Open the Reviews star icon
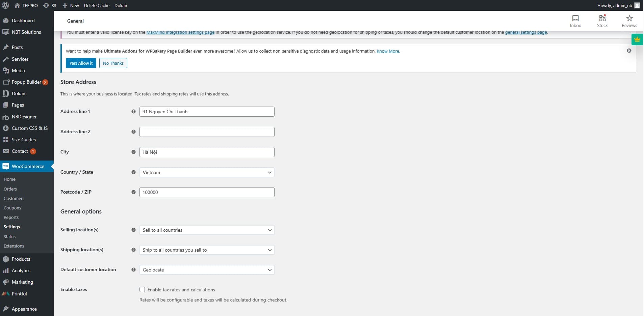The width and height of the screenshot is (644, 316). pyautogui.click(x=629, y=19)
